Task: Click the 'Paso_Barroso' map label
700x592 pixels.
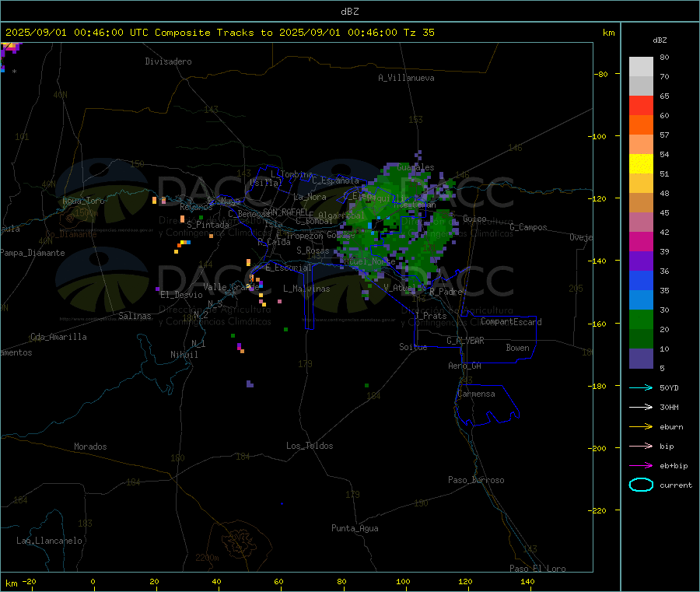Action: pos(476,480)
